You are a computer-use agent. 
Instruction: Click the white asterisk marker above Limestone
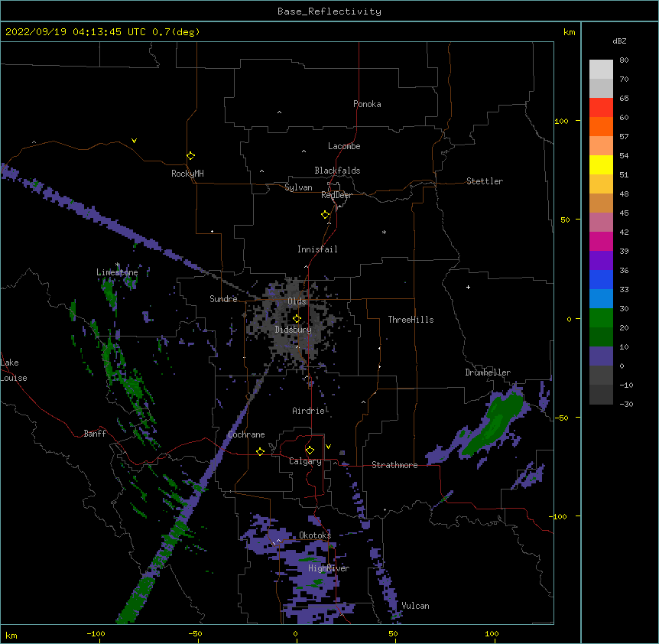coord(117,265)
